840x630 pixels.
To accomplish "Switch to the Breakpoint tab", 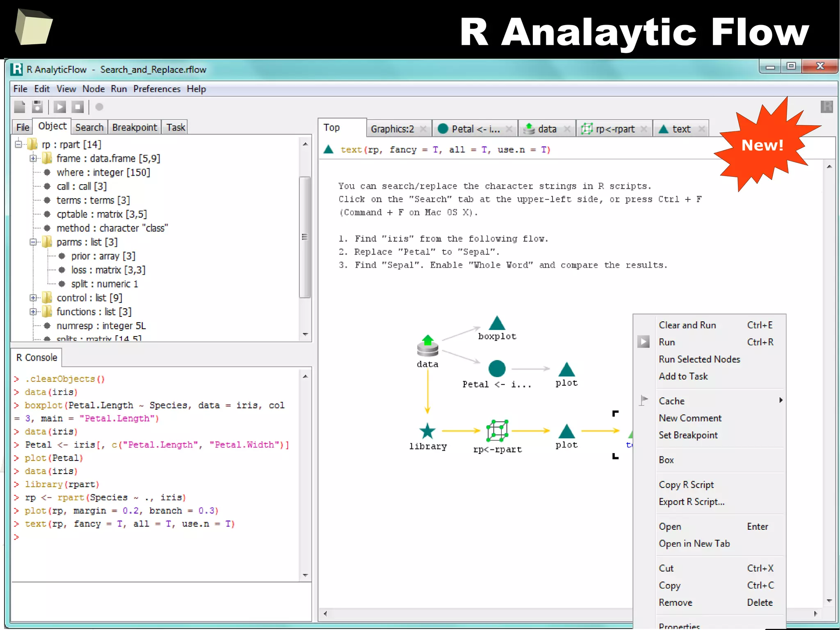I will [x=135, y=128].
